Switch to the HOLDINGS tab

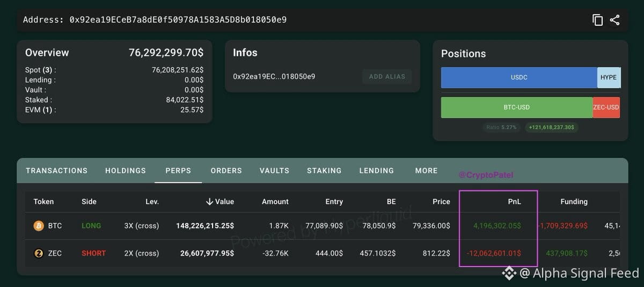(x=126, y=170)
